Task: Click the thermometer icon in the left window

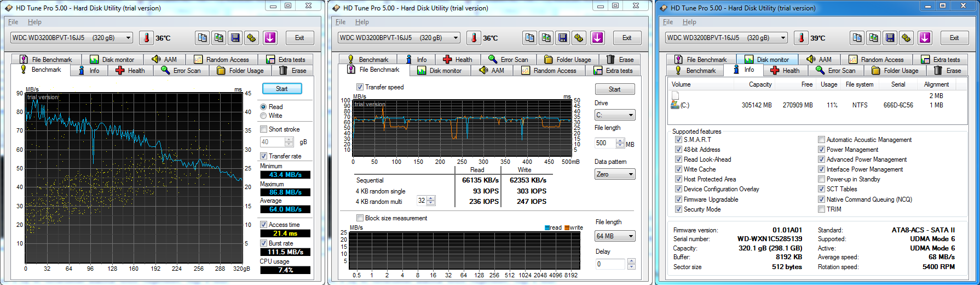Action: (146, 38)
